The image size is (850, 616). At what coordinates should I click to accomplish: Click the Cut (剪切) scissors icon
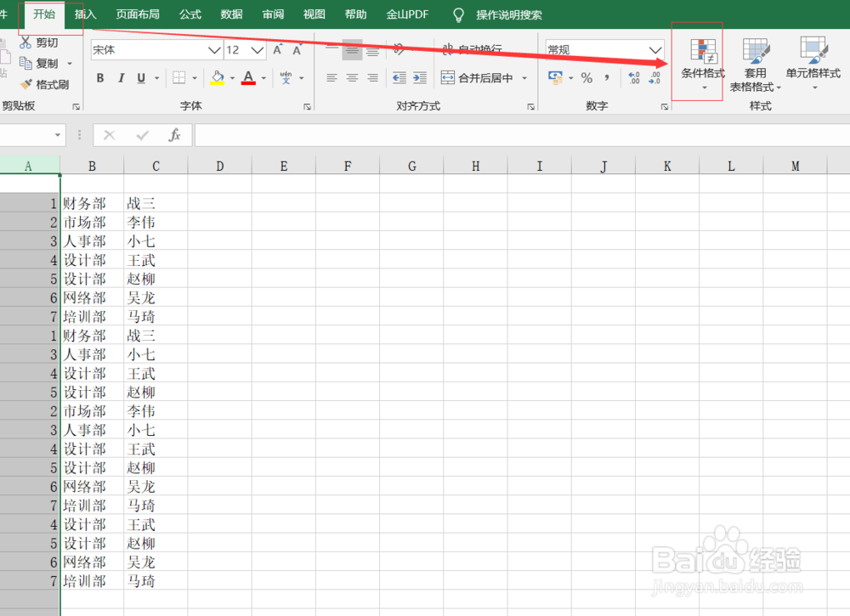pyautogui.click(x=25, y=42)
